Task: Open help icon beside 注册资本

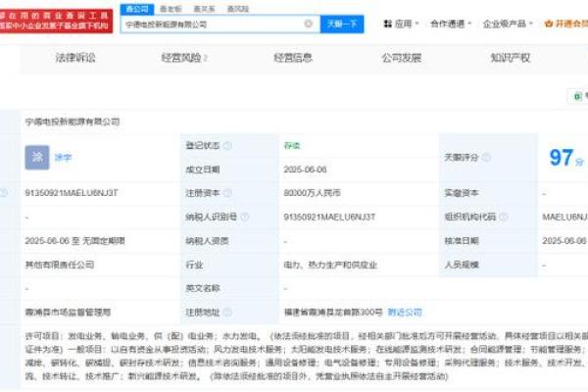Action: click(227, 193)
